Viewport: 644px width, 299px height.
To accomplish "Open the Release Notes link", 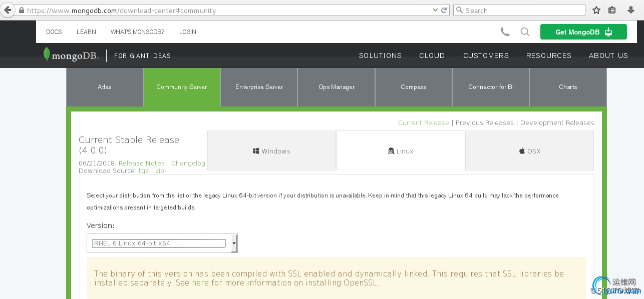I will [x=142, y=163].
